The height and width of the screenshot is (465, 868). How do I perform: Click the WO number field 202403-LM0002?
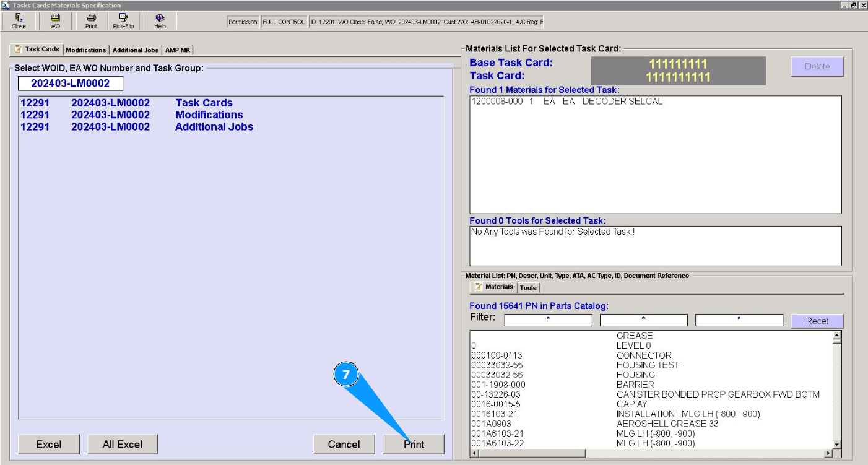click(x=71, y=84)
